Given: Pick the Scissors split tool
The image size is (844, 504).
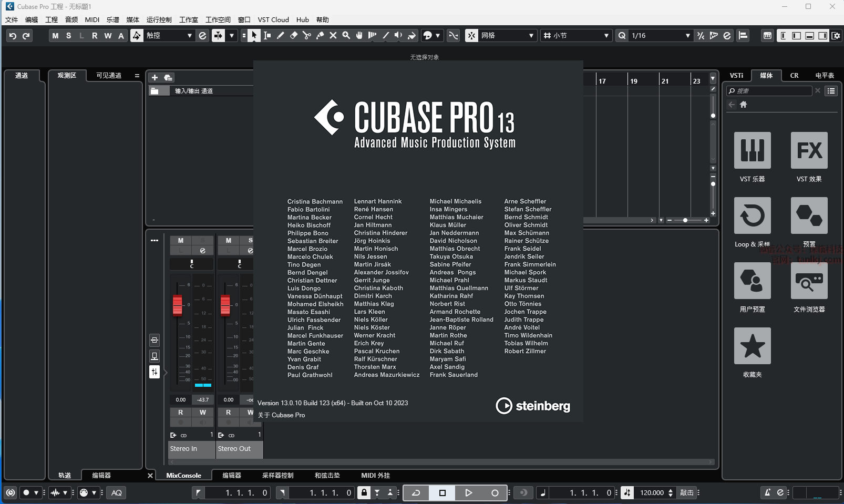Looking at the screenshot, I should coord(307,36).
